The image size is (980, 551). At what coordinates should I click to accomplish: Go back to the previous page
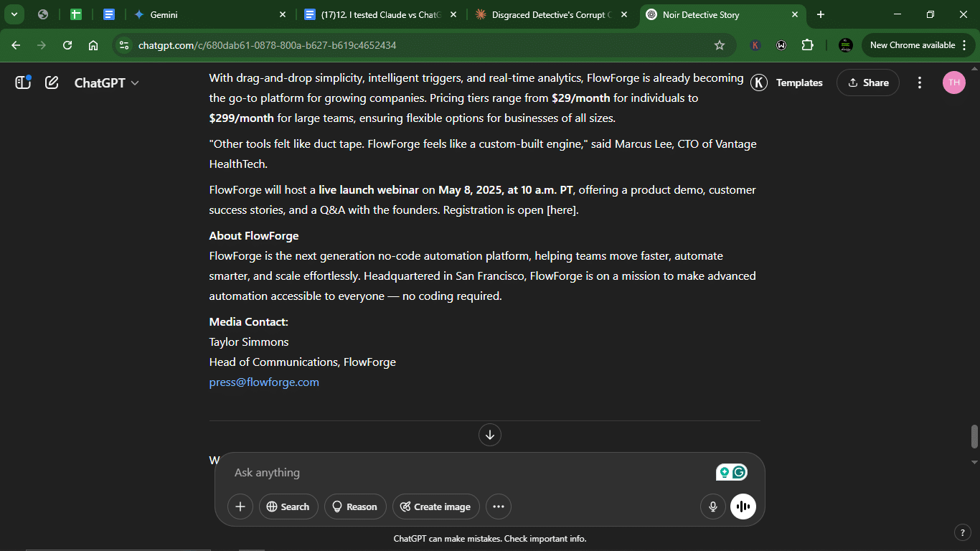click(16, 45)
